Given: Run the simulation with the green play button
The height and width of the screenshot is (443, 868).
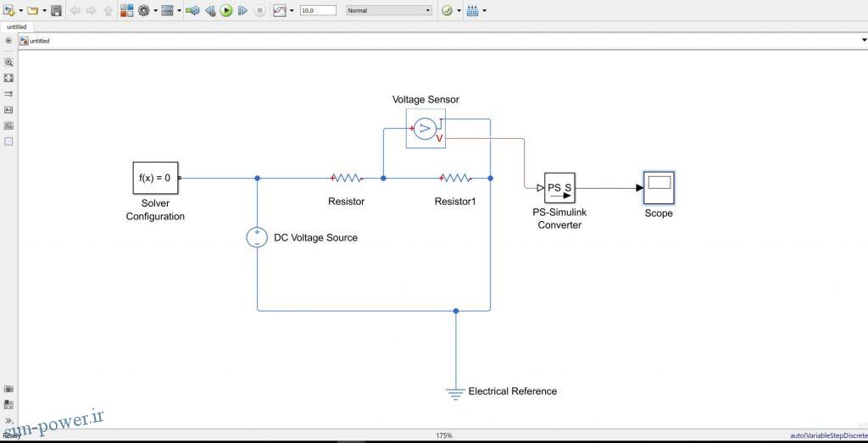Looking at the screenshot, I should [x=226, y=11].
